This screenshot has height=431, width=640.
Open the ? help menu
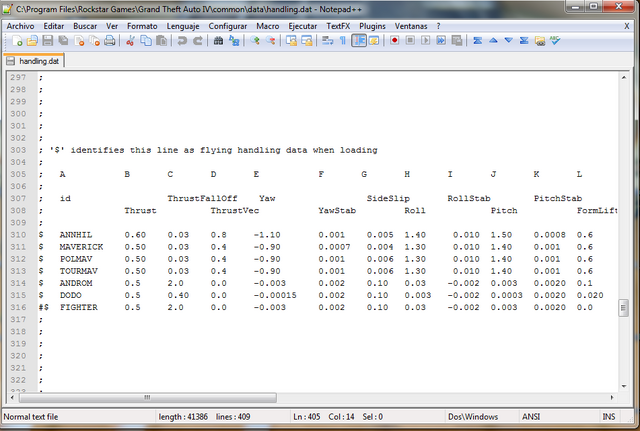[438, 26]
